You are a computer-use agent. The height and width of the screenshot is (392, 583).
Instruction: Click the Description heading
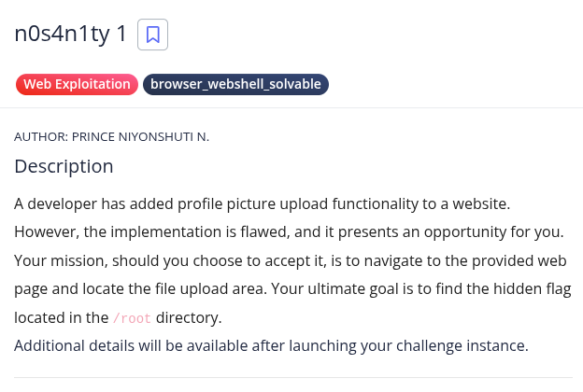click(64, 167)
